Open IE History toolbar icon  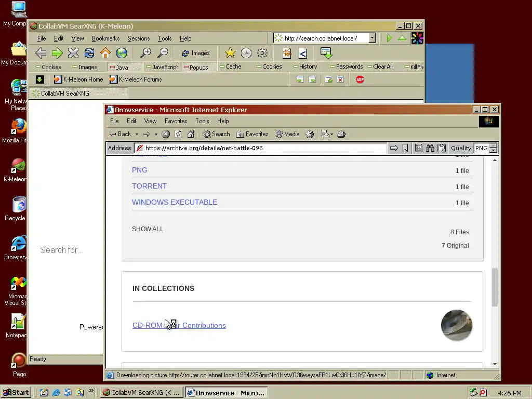pyautogui.click(x=310, y=134)
